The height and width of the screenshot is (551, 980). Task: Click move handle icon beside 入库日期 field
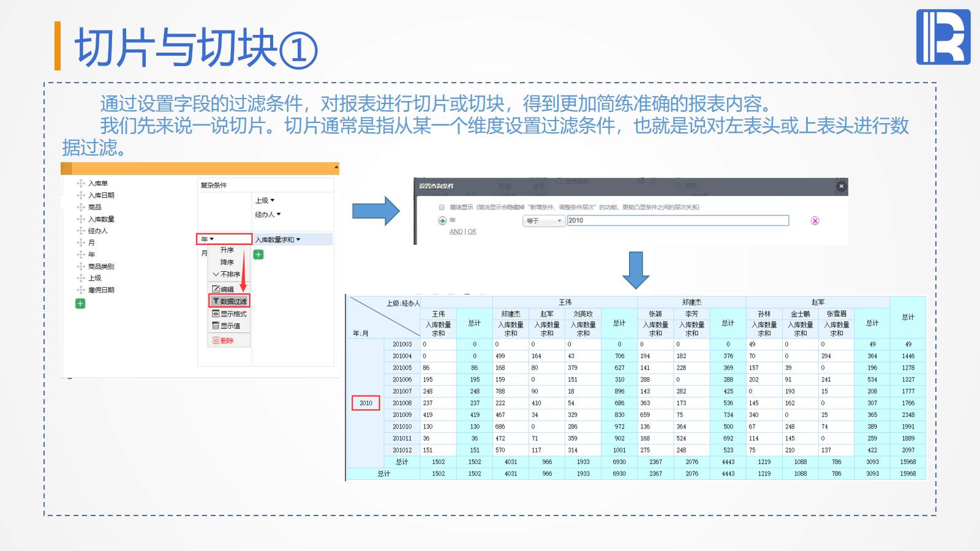point(81,195)
